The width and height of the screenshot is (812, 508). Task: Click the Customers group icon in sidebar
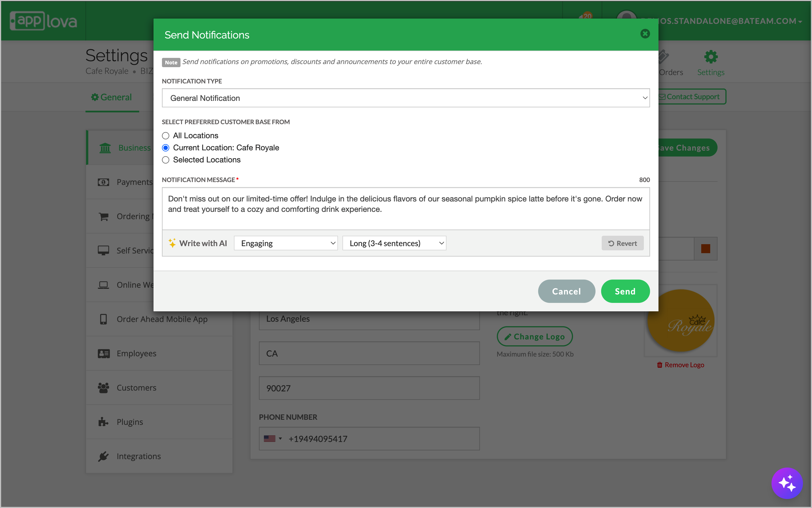click(x=103, y=388)
